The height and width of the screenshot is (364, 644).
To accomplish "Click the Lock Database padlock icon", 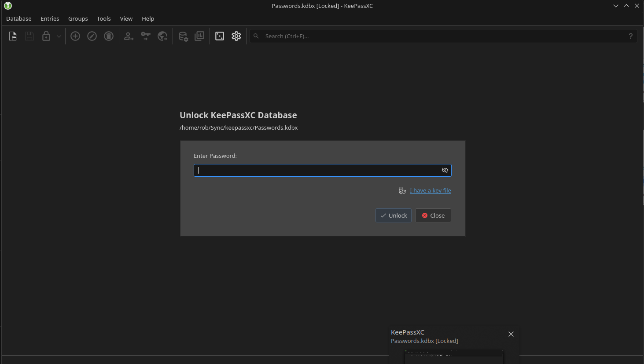I will (46, 36).
